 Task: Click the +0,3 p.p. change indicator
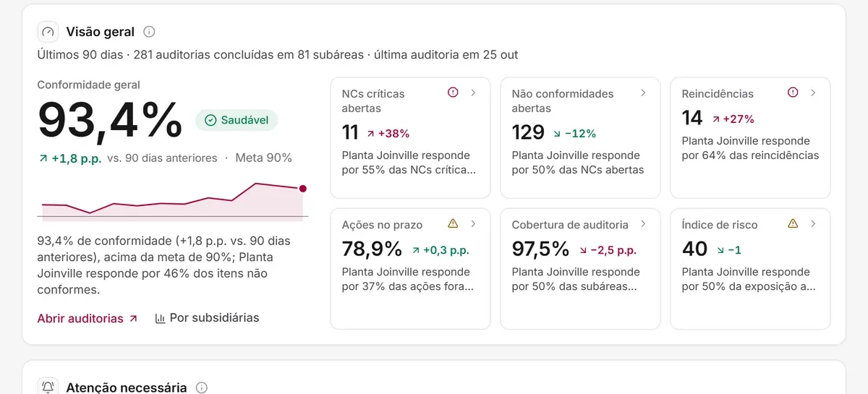441,250
